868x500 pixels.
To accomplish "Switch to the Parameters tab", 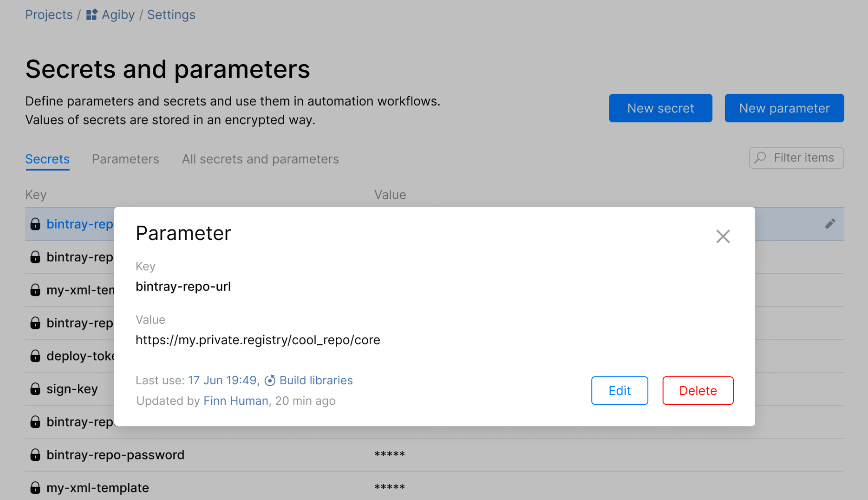I will pyautogui.click(x=125, y=159).
